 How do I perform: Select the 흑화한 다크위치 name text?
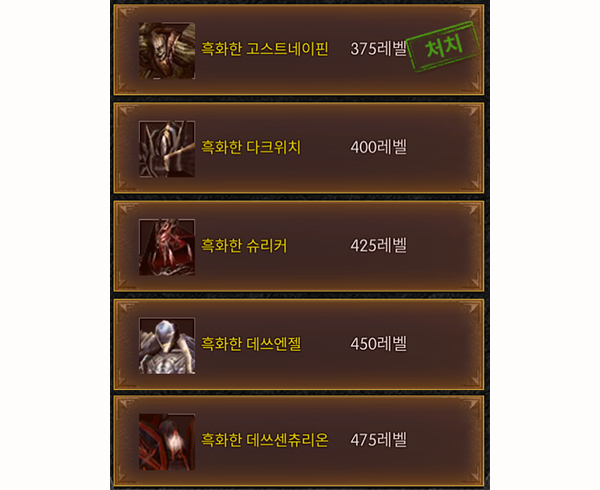(251, 147)
